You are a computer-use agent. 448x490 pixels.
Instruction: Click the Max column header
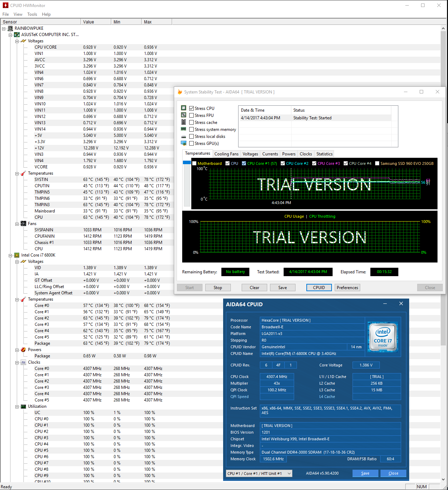click(157, 22)
